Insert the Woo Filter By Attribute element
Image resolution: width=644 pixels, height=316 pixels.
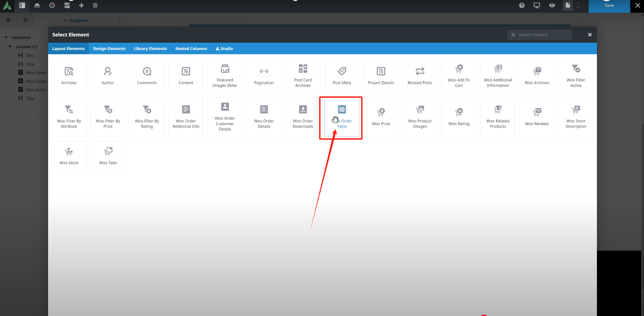point(69,117)
